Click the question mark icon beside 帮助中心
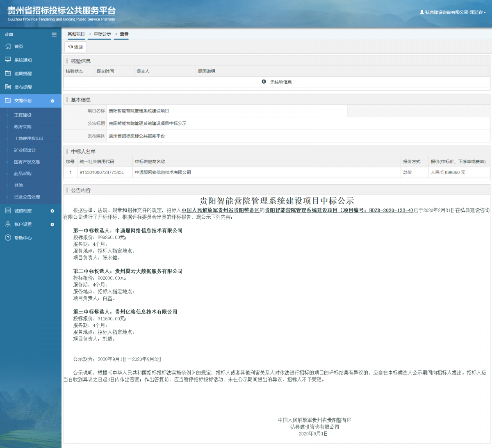Image resolution: width=492 pixels, height=448 pixels. tap(8, 238)
